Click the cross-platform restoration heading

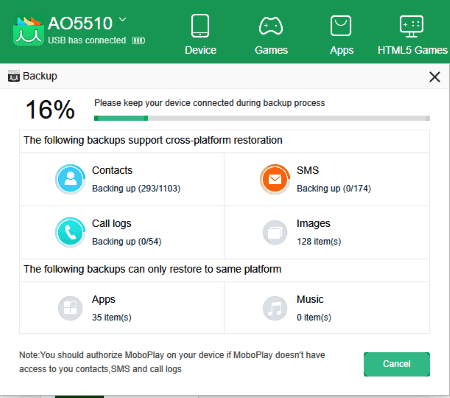click(153, 140)
